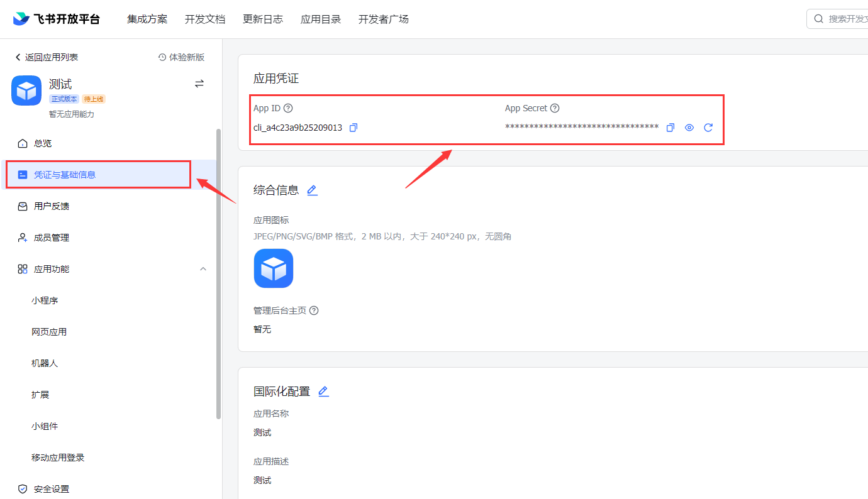Reveal the App Secret with eye icon

point(689,128)
